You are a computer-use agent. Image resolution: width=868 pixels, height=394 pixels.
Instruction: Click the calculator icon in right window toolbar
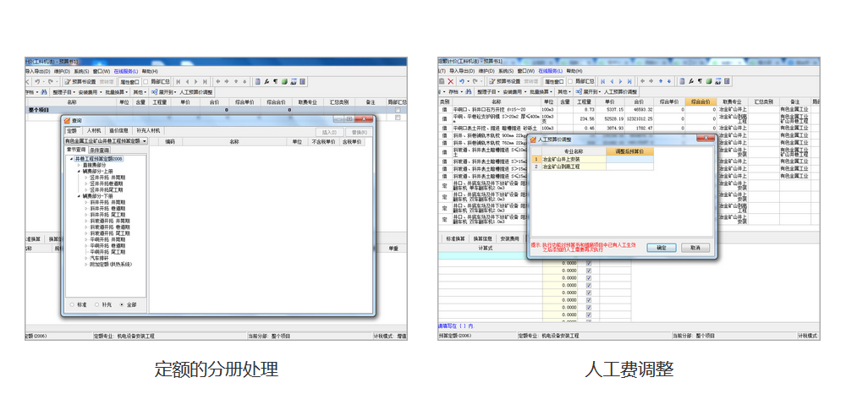[x=727, y=82]
